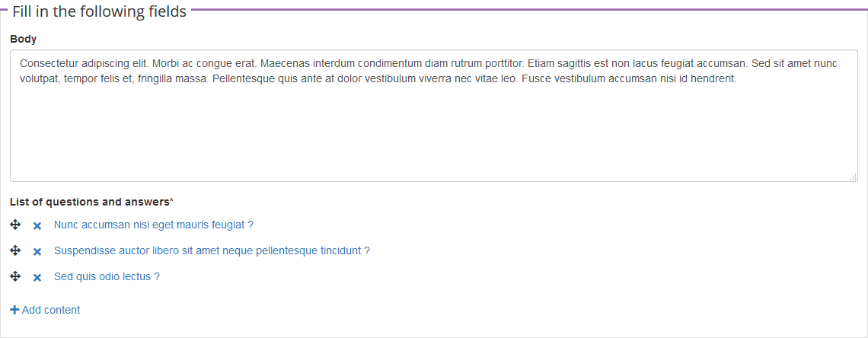
Task: Remove the 'Suspendisse auctor libero' question
Action: pyautogui.click(x=37, y=252)
